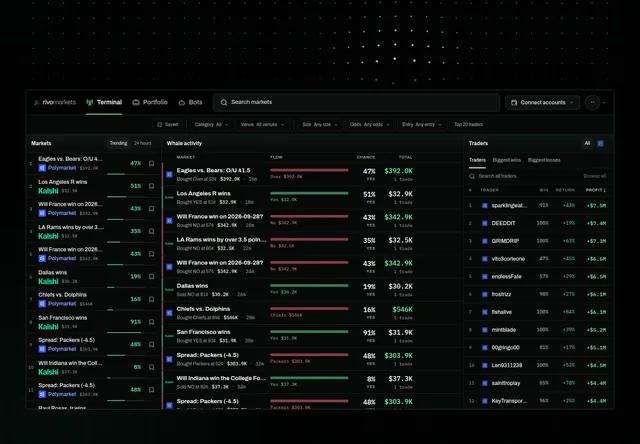Bookmark the Chiefs vs. Dolphins market
Viewport: 640px width, 444px height.
pos(151,299)
